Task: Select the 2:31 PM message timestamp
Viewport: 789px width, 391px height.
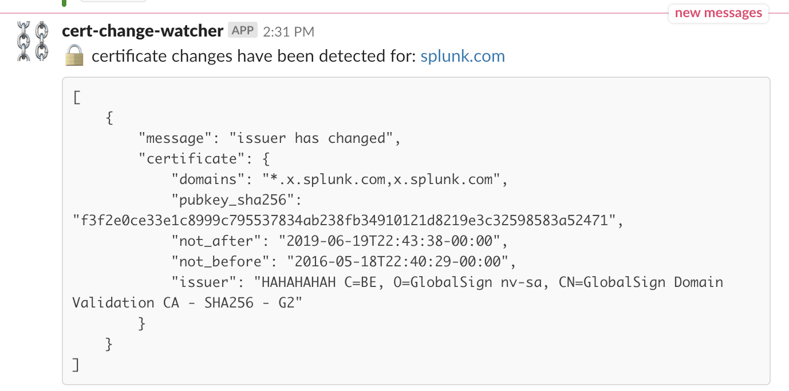Action: coord(289,32)
